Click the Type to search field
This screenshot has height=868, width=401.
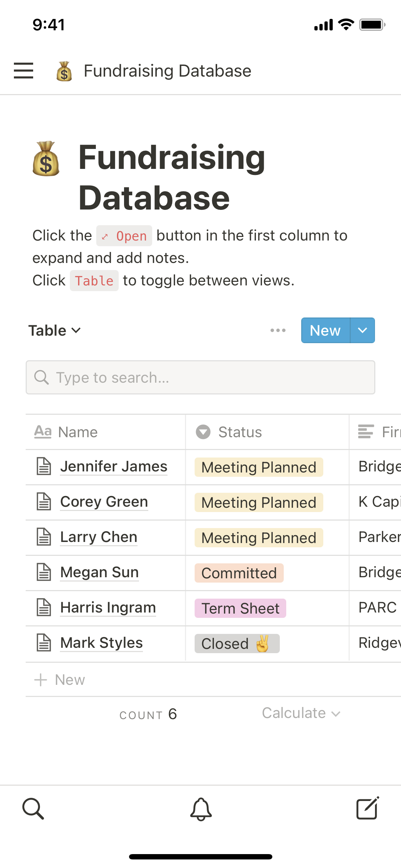(x=200, y=377)
